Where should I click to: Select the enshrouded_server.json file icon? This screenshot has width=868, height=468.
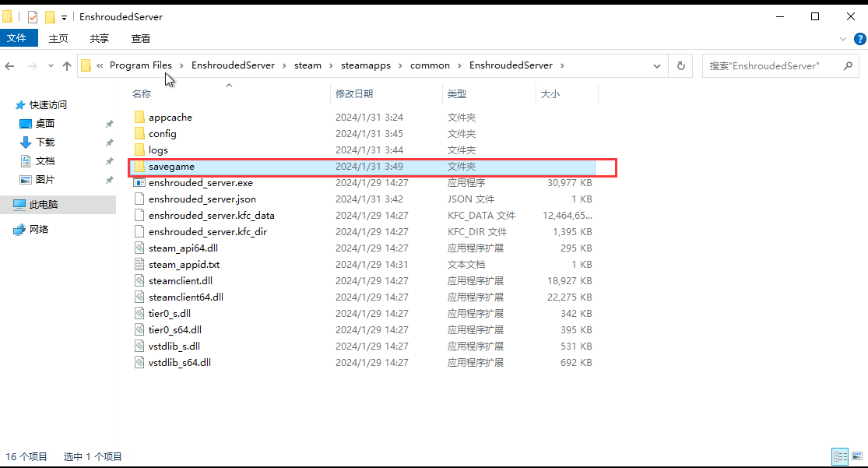pos(139,199)
